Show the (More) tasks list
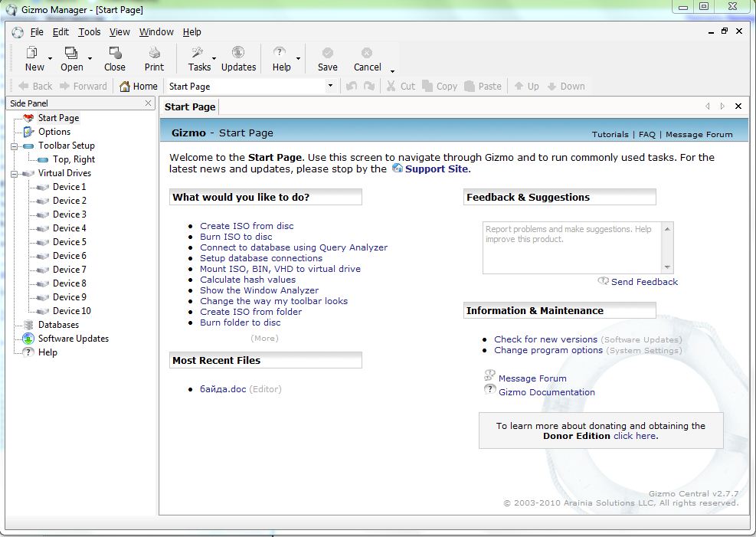The image size is (756, 537). click(264, 339)
